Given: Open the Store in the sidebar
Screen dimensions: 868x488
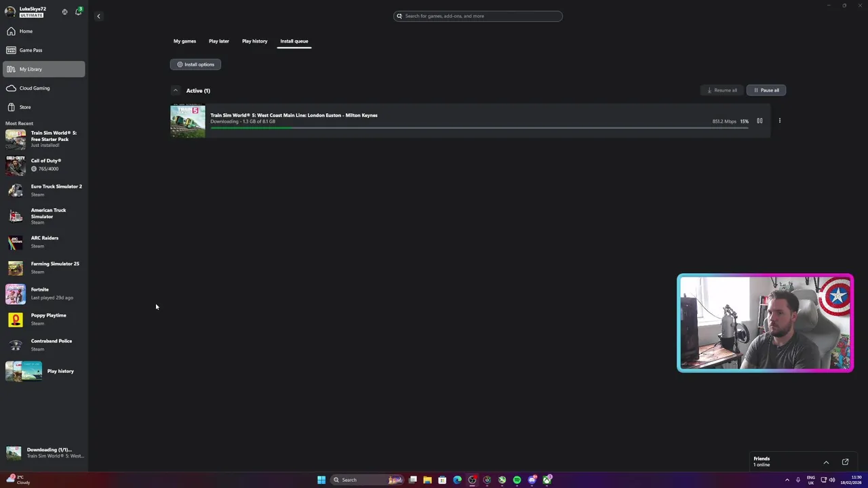Looking at the screenshot, I should pos(44,107).
